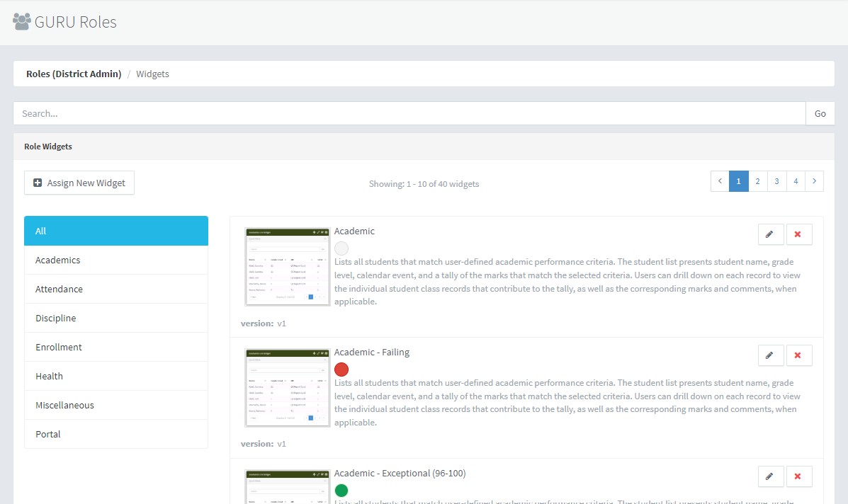Click the description text of Academic - Failing

(567, 403)
